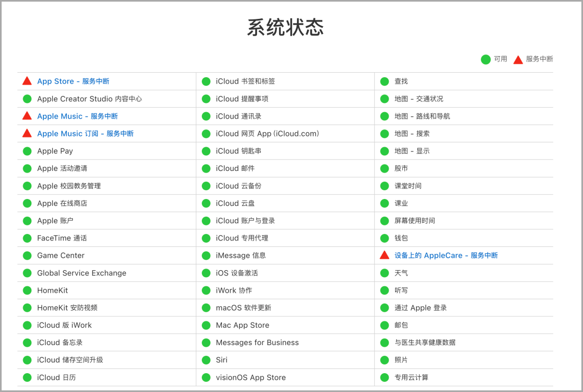The width and height of the screenshot is (583, 392).
Task: Select Messages for Business text
Action: [x=257, y=342]
